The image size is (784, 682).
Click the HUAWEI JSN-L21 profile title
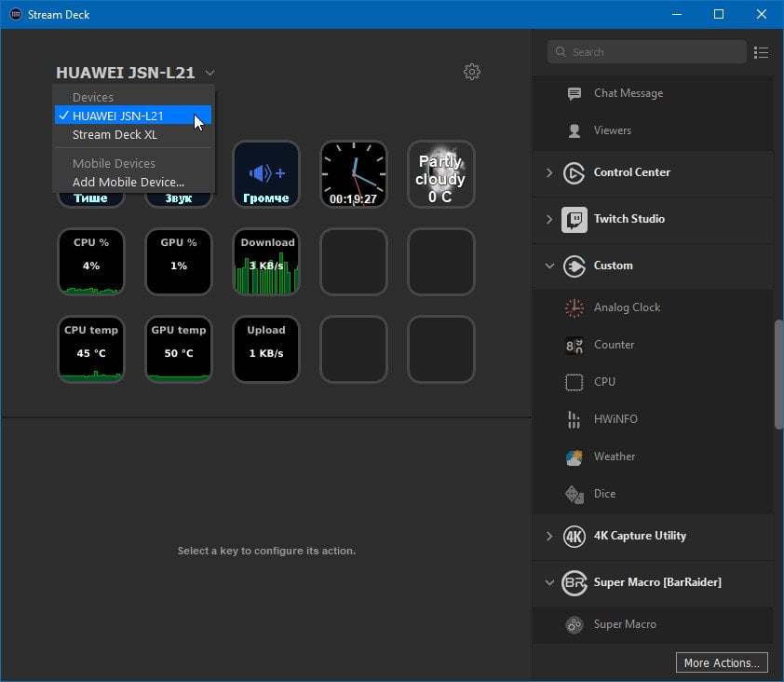pos(126,73)
